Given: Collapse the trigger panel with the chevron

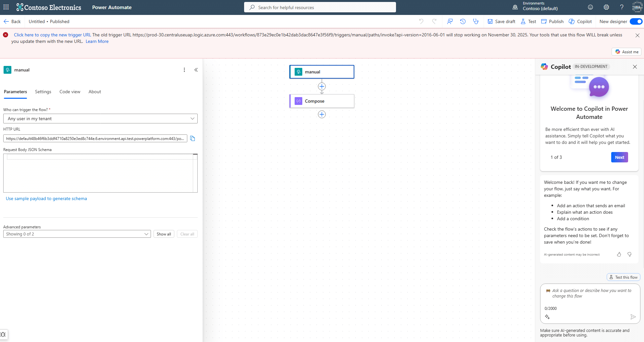Looking at the screenshot, I should click(x=196, y=70).
